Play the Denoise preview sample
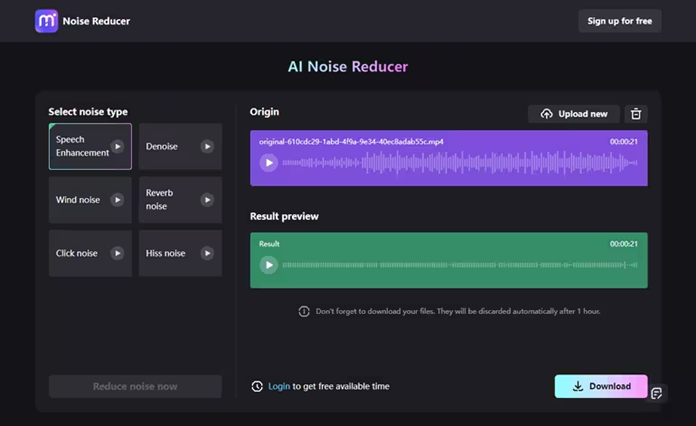Viewport: 696px width, 426px height. (207, 147)
